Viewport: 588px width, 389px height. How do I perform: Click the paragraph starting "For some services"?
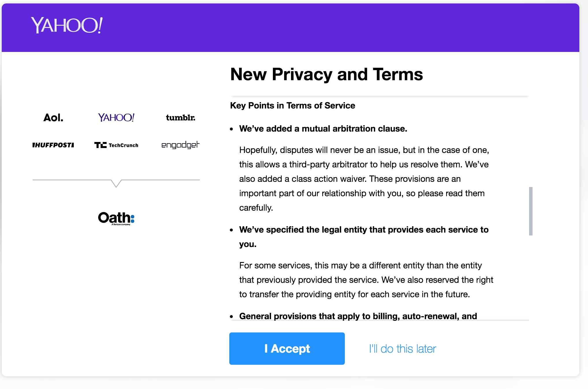tap(366, 280)
